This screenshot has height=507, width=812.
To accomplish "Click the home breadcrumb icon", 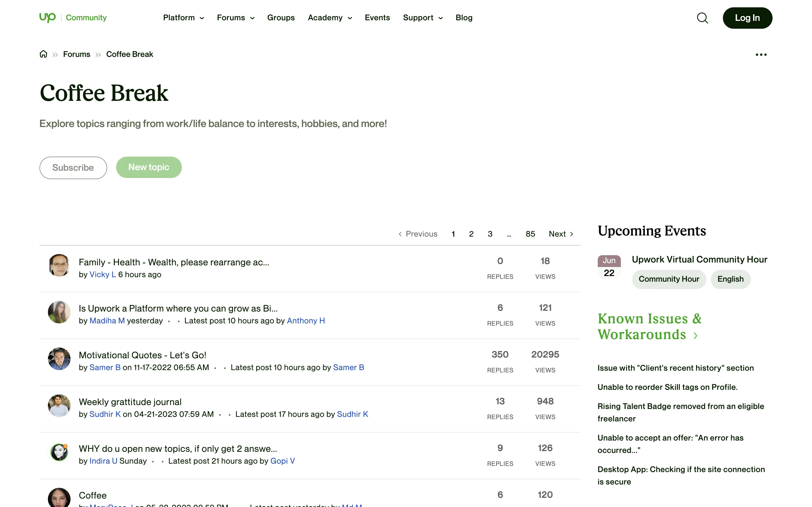I will click(43, 54).
